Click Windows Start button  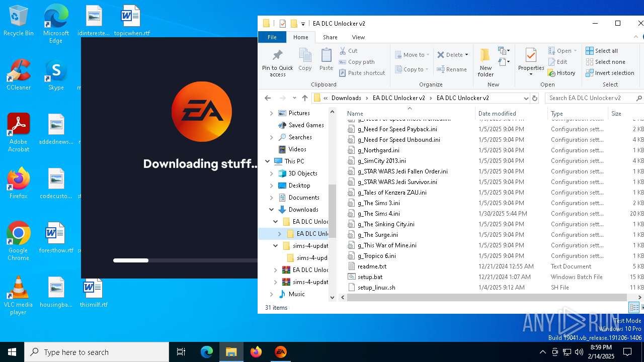tap(12, 352)
